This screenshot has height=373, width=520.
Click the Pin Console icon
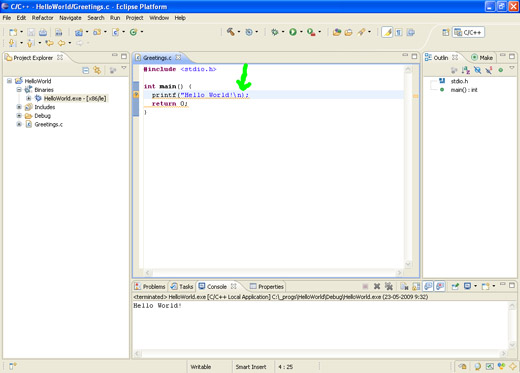point(455,286)
